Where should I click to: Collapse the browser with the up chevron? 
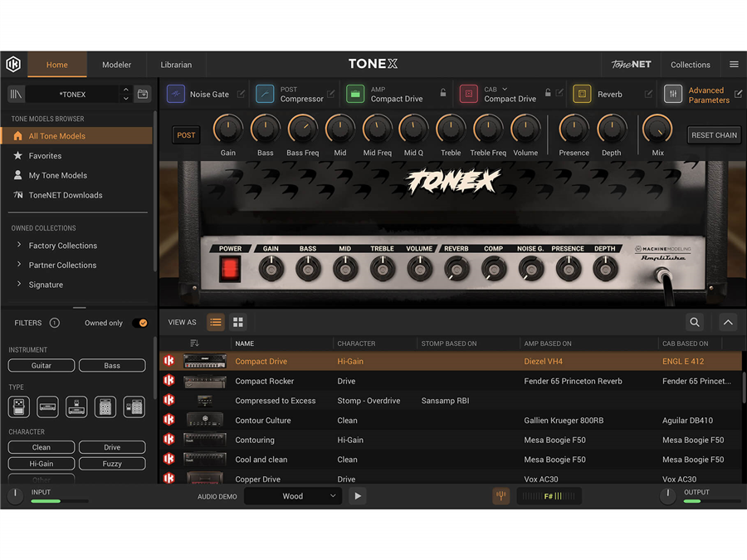(728, 323)
